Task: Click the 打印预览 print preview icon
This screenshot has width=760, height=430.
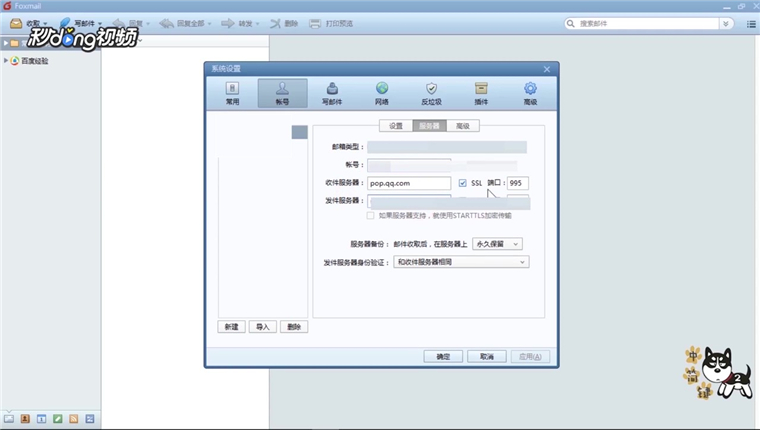Action: [315, 23]
